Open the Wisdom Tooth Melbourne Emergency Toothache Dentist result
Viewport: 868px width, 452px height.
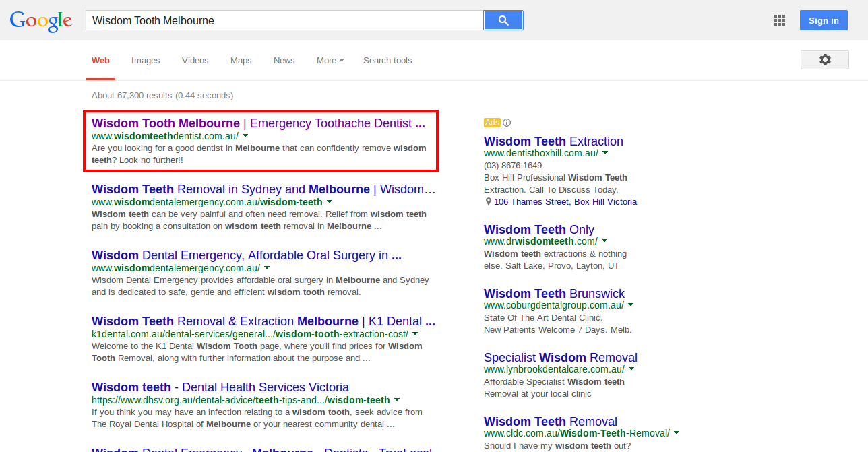point(258,123)
